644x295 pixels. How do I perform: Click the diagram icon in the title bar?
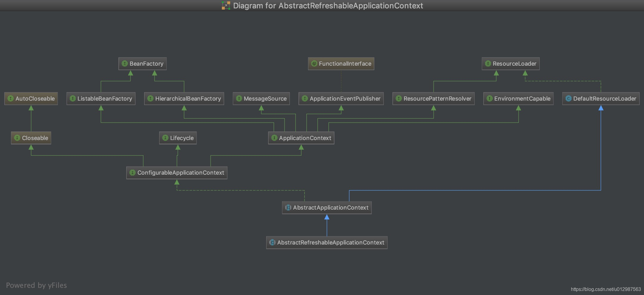226,6
